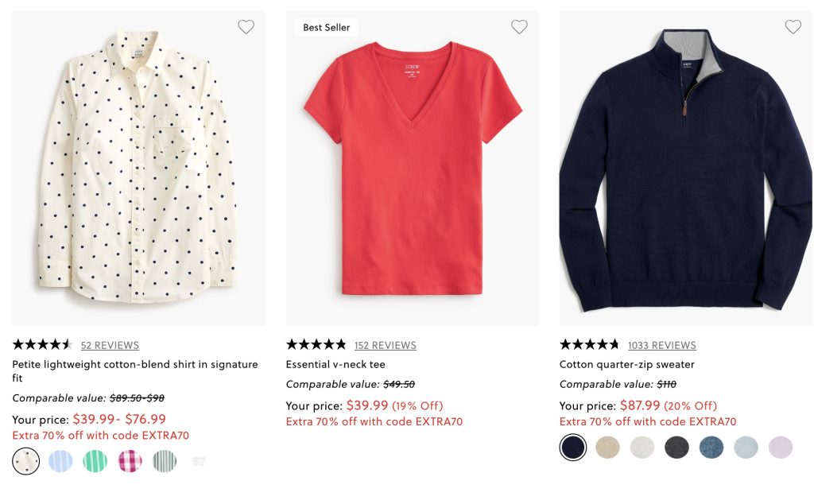Favorite the red v-neck tee heart icon
Screen dimensions: 814x504
(519, 26)
